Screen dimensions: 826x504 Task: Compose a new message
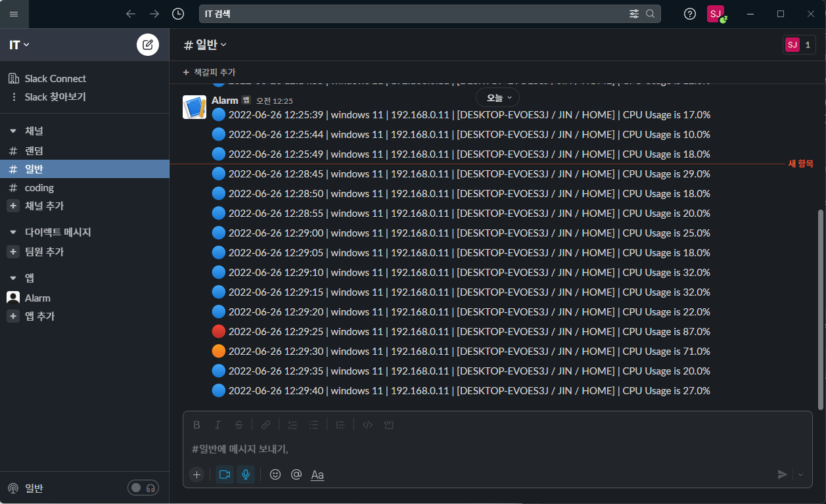[x=148, y=45]
